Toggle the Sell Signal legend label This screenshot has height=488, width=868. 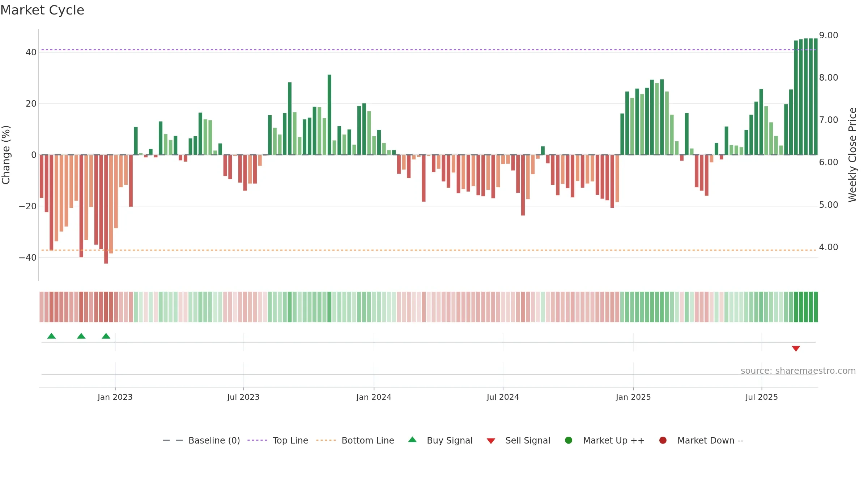(x=528, y=440)
